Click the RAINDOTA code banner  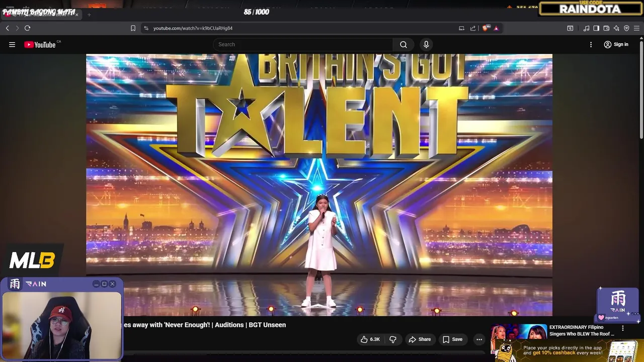pos(590,8)
